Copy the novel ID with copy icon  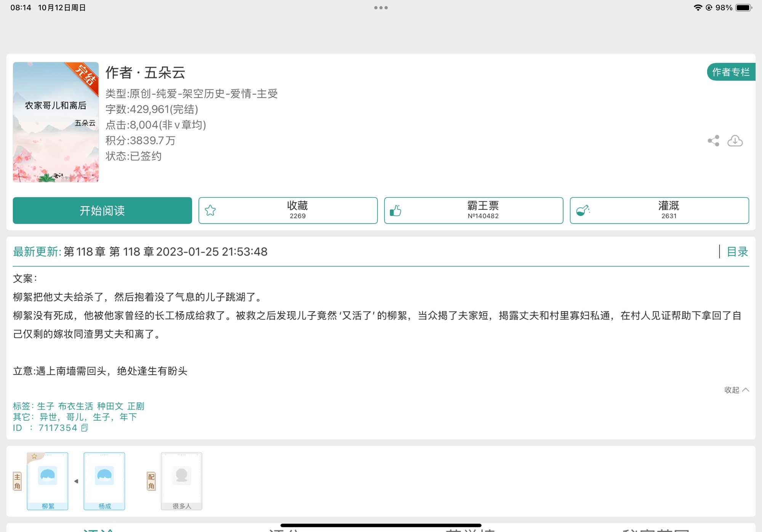(x=85, y=428)
